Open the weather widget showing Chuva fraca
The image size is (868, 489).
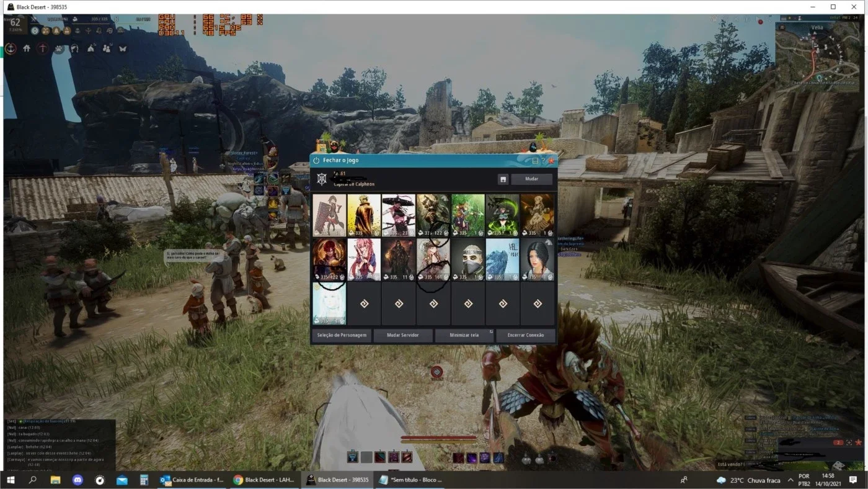(x=749, y=480)
